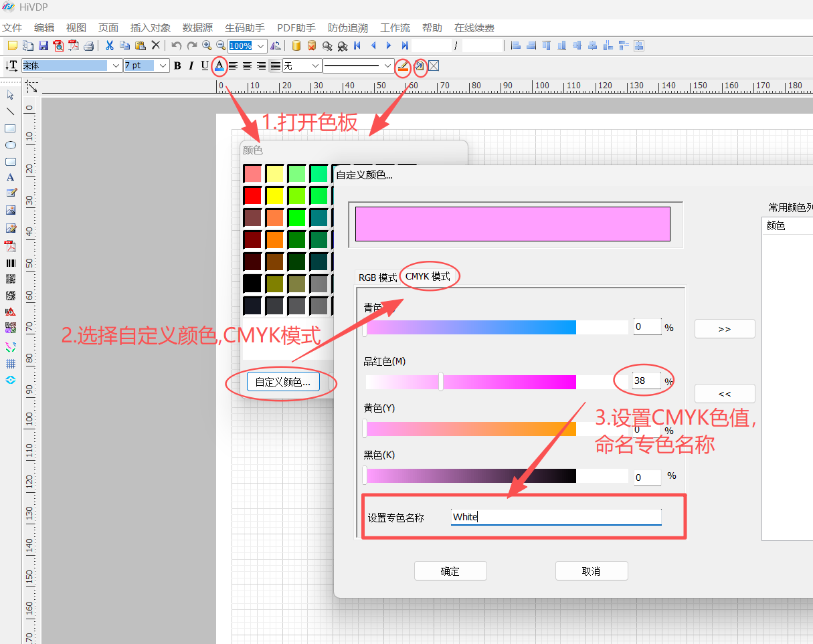Expand the 100% zoom level dropdown
Screen dimensions: 813x644
[261, 46]
